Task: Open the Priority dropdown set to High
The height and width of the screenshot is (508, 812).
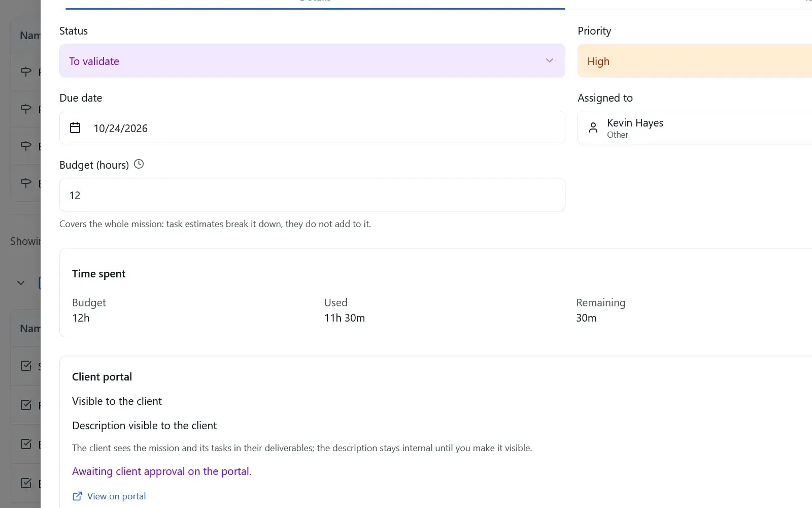Action: 695,61
